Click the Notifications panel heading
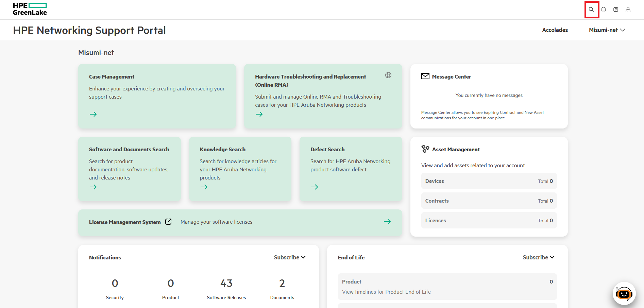Image resolution: width=644 pixels, height=308 pixels. coord(105,258)
